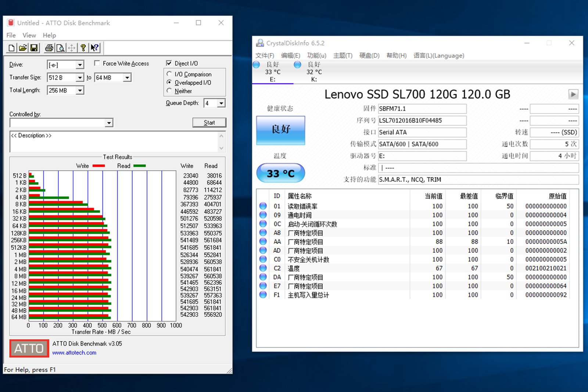Disable Direct I/O
588x392 pixels.
click(169, 63)
